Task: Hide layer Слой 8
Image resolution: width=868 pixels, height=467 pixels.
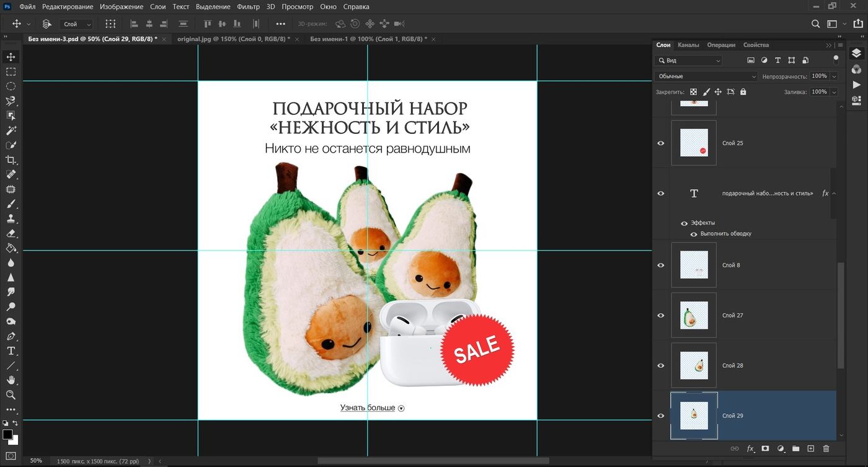Action: 661,265
